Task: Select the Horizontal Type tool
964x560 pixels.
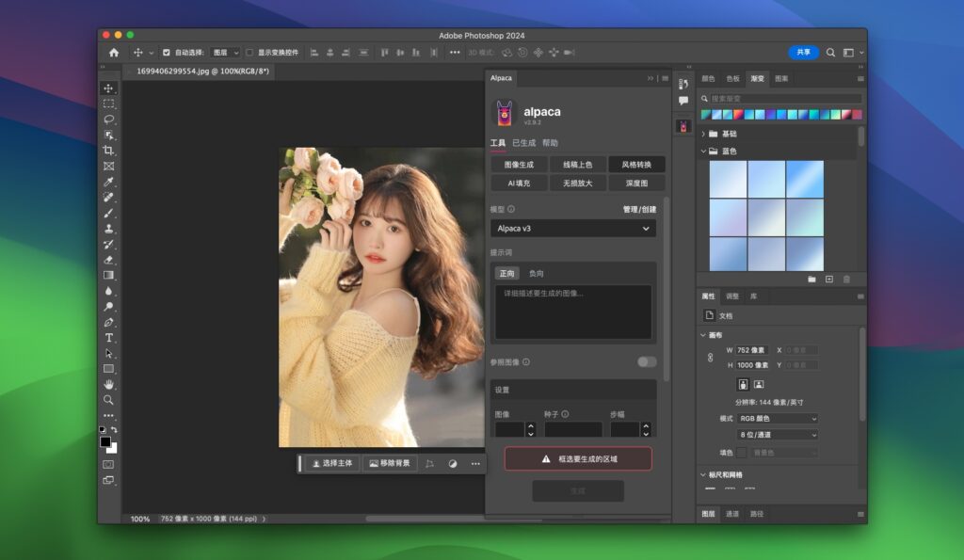Action: (110, 338)
